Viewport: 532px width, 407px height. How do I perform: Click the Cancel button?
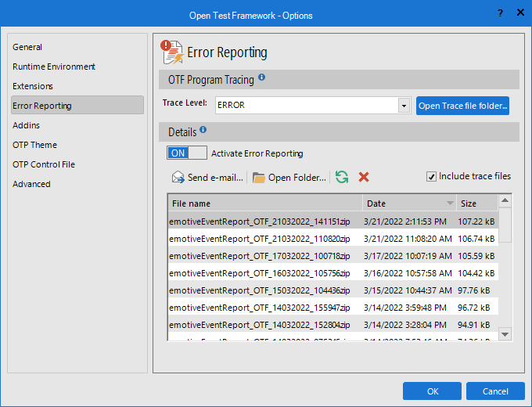click(x=495, y=391)
